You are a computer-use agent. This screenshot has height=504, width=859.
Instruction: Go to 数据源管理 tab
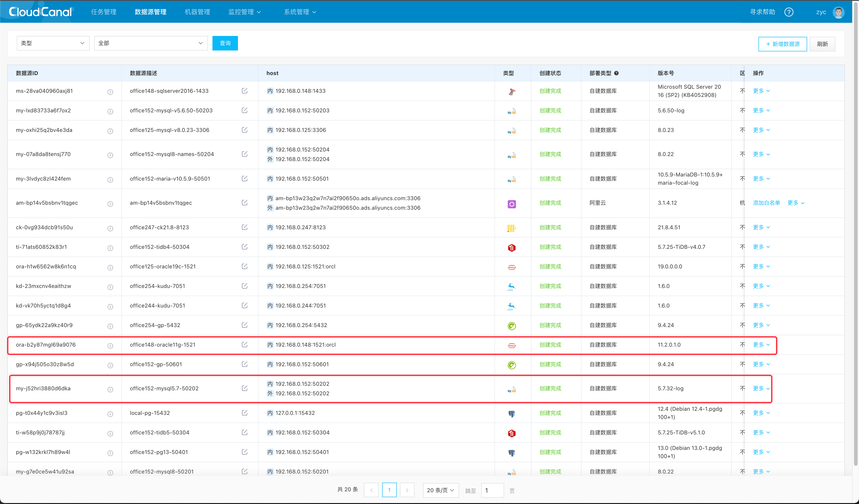150,12
